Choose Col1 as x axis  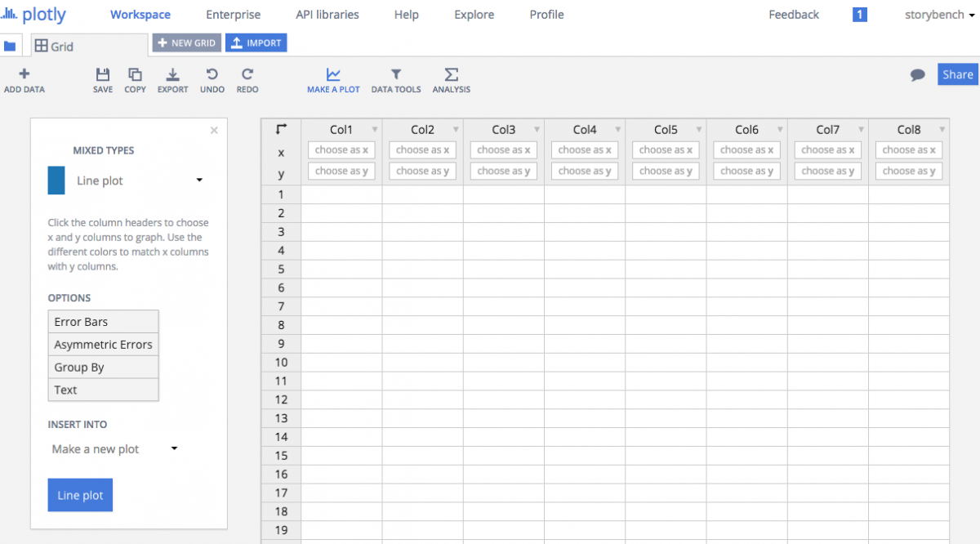click(x=341, y=149)
